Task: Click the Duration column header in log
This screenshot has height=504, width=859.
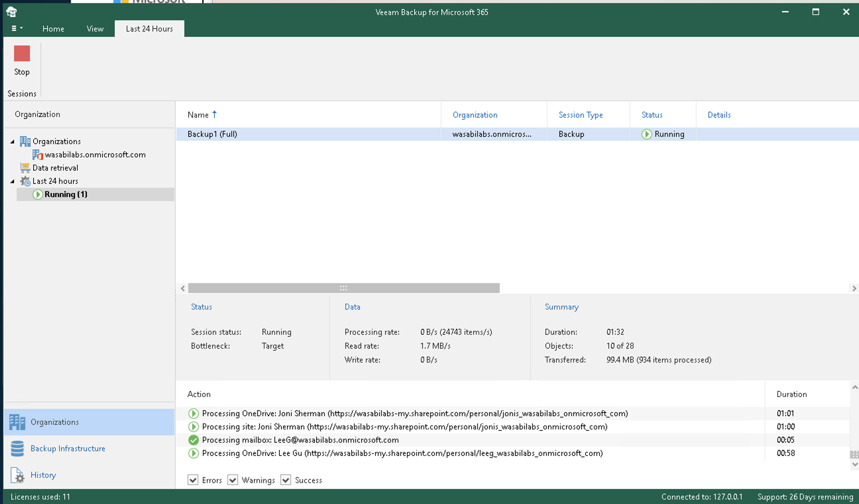Action: pyautogui.click(x=791, y=394)
